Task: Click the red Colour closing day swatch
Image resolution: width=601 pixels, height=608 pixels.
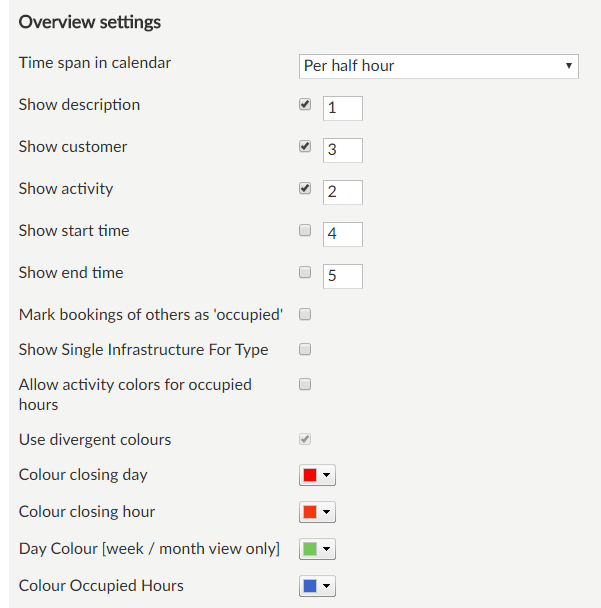Action: (x=310, y=476)
